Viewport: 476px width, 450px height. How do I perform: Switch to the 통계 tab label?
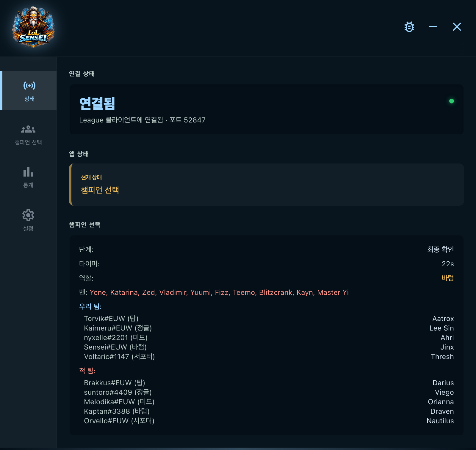coord(28,185)
